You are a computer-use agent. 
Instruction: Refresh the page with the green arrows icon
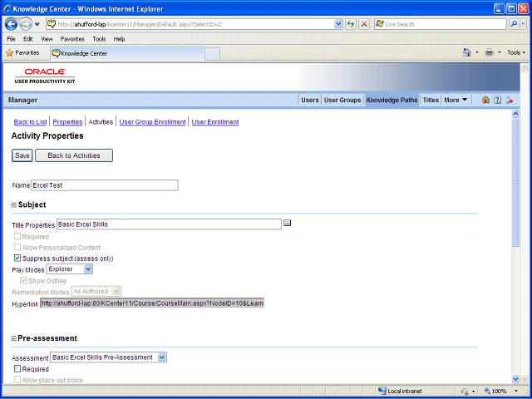pyautogui.click(x=351, y=24)
